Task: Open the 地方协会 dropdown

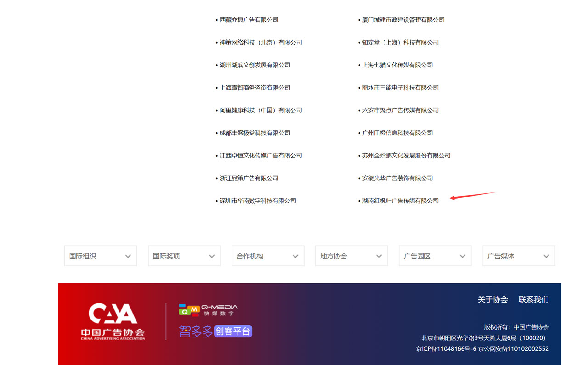Action: point(351,256)
